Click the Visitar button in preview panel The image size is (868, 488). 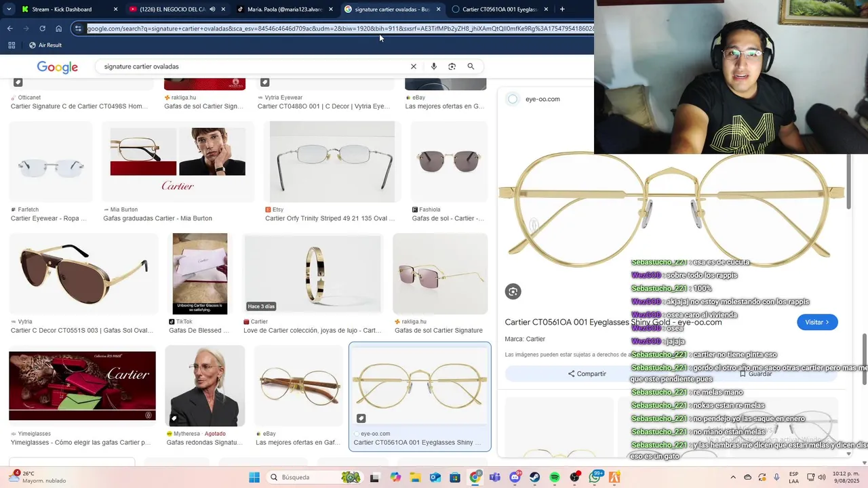point(817,322)
